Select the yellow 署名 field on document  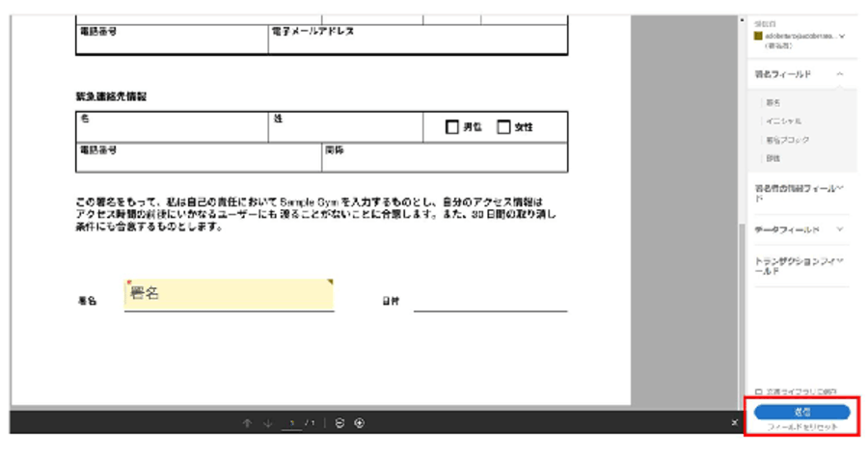point(229,294)
